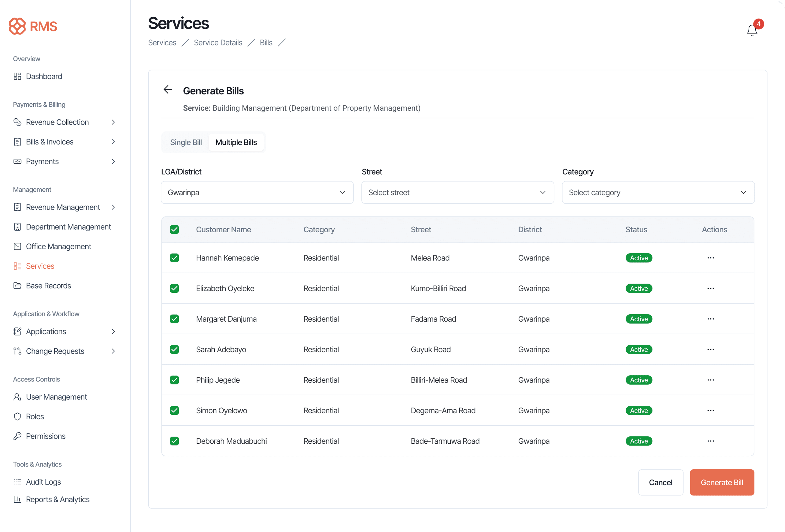Uncheck Hannah Kemepade's row checkbox
Image resolution: width=785 pixels, height=532 pixels.
coord(174,258)
